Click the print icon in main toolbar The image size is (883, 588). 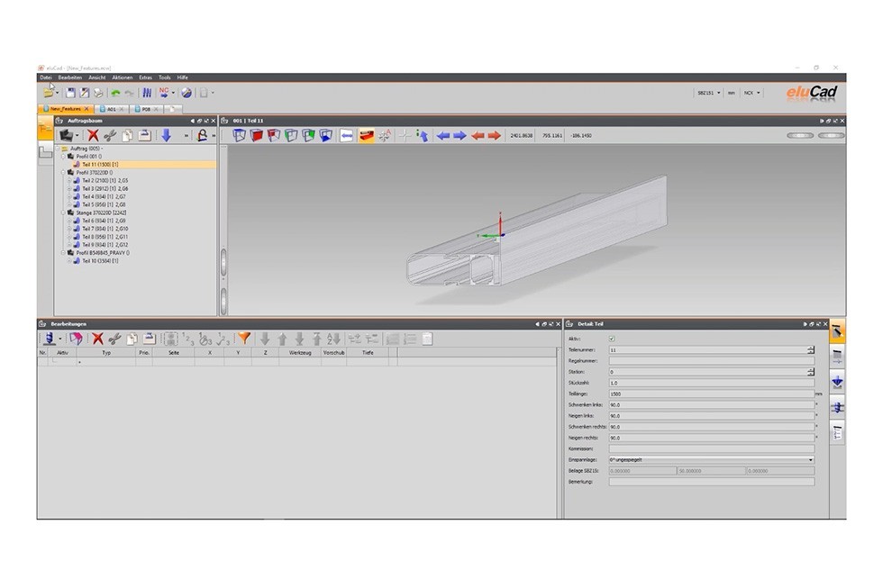coord(98,93)
